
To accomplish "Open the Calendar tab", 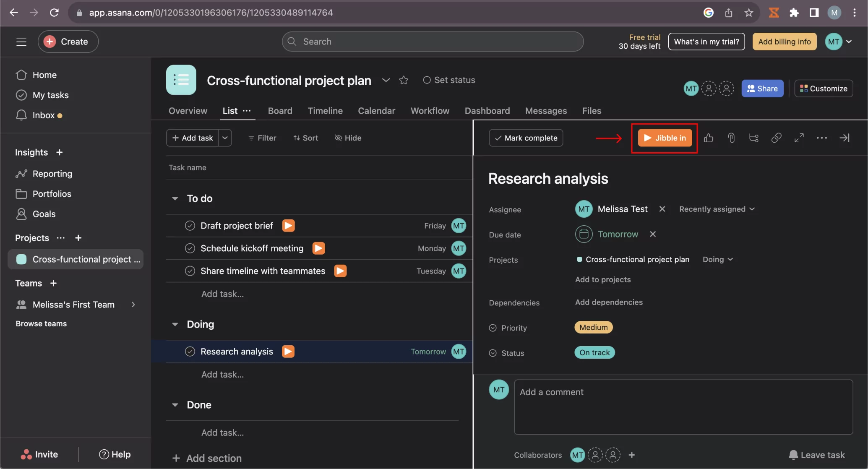I will click(x=376, y=111).
